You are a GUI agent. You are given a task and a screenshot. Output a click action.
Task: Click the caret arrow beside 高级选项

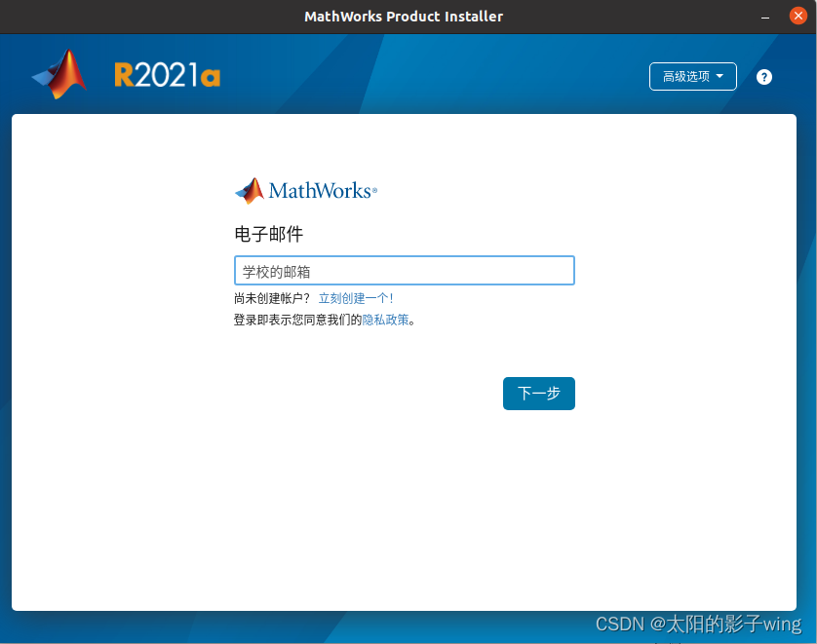(x=720, y=77)
